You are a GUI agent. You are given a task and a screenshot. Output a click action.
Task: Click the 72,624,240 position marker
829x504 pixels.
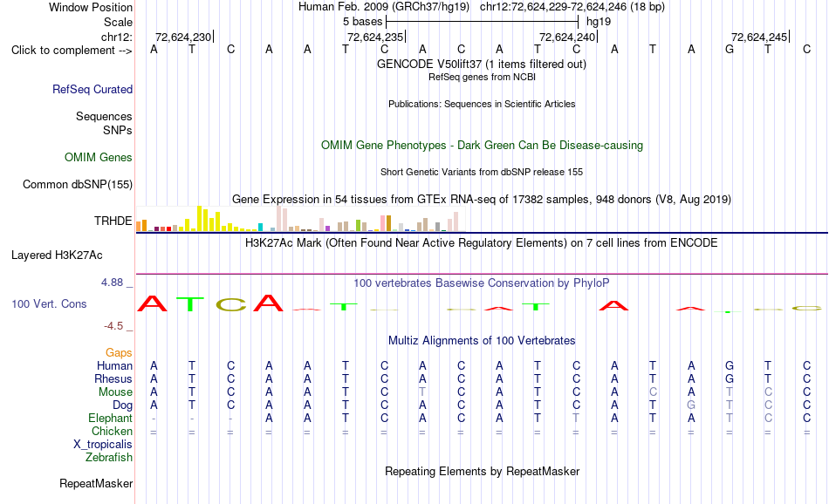[568, 37]
